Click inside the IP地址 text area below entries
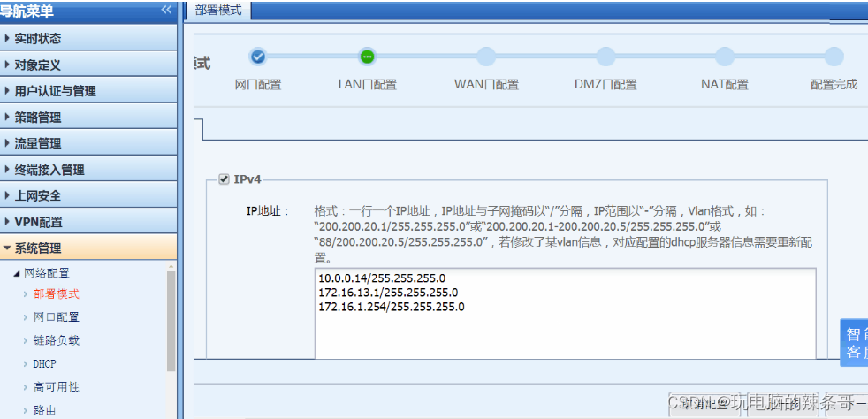The image size is (868, 419). point(565,337)
